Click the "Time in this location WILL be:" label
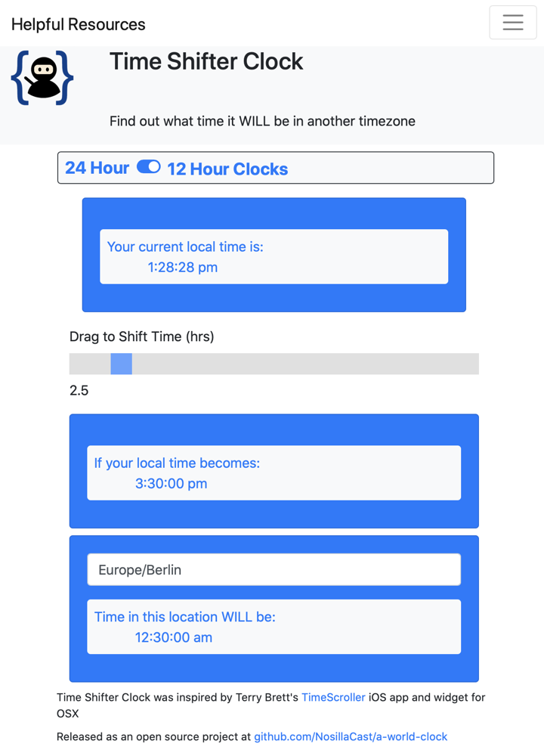The width and height of the screenshot is (544, 756). (x=184, y=617)
